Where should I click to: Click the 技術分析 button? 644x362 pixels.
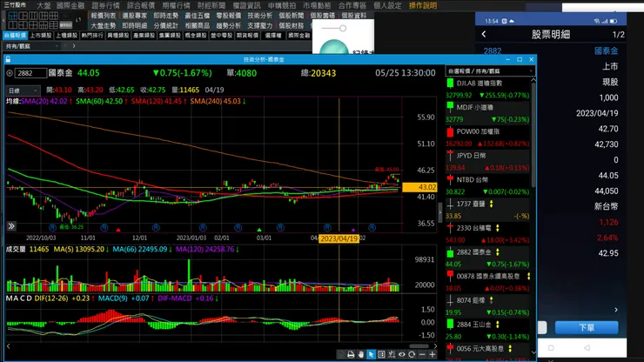[x=259, y=16]
